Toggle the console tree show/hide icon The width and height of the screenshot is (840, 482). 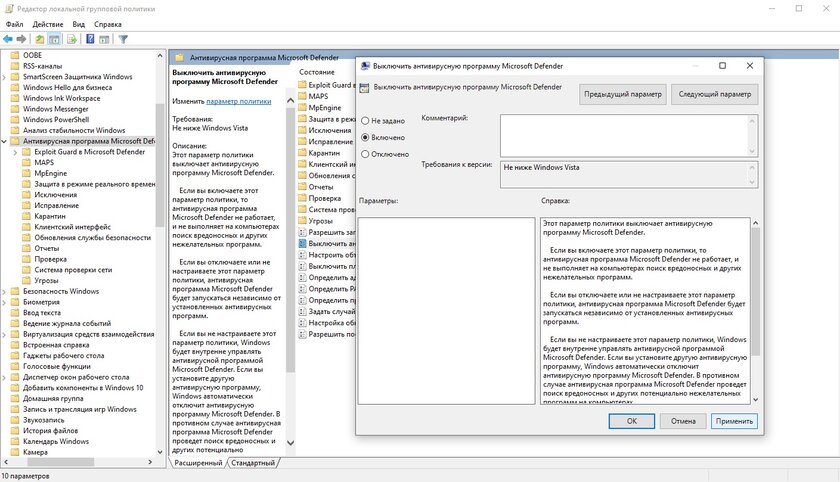pos(54,39)
